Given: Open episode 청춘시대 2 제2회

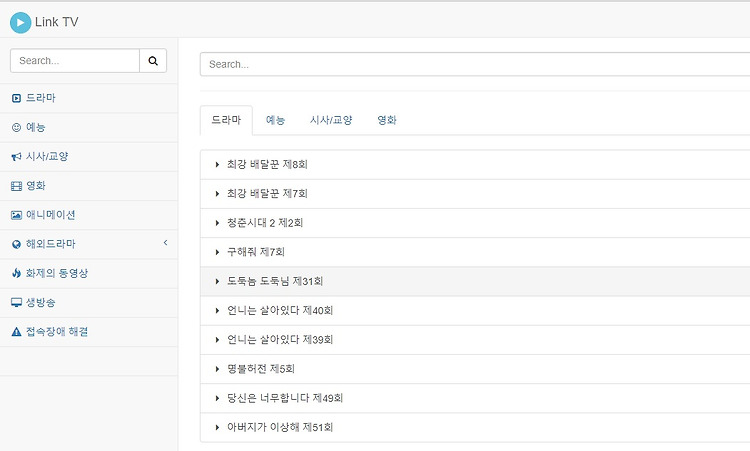Looking at the screenshot, I should (x=265, y=223).
